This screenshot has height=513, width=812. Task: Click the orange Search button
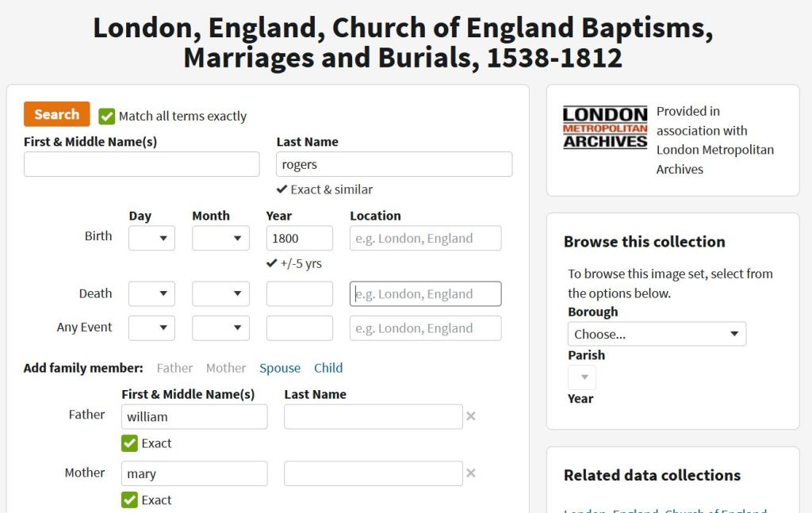click(56, 114)
